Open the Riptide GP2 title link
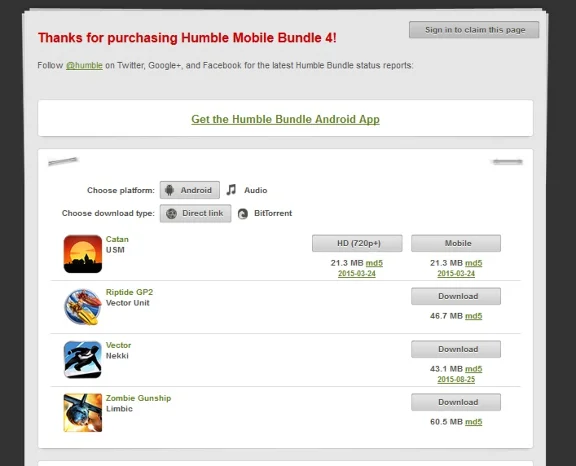This screenshot has width=576, height=466. tap(129, 292)
